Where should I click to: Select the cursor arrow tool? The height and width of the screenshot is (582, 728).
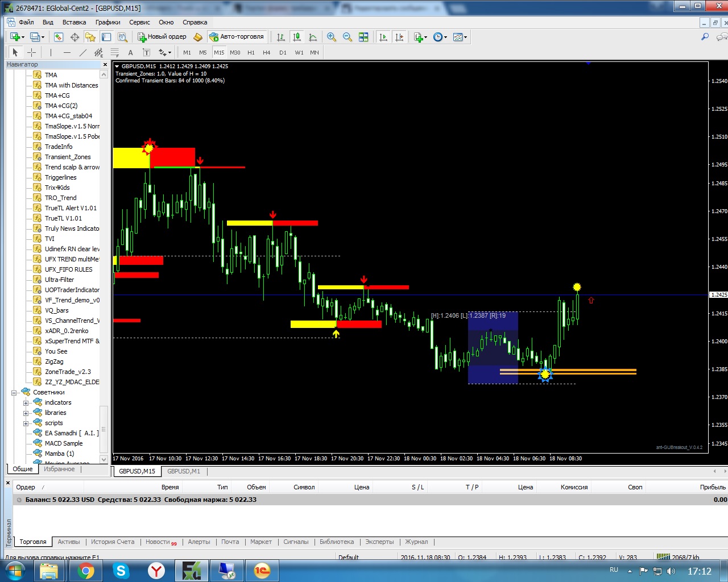15,52
